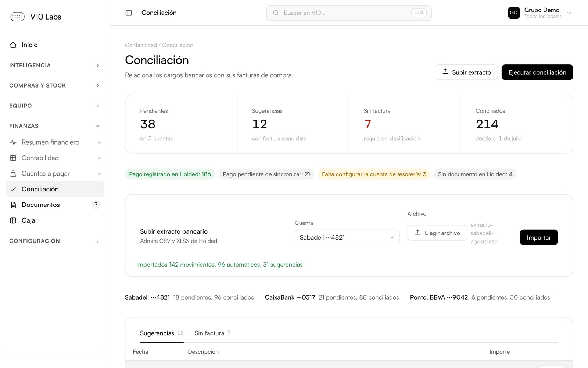
Task: Click the extracto-sabadell-agosto.csv file name
Action: pos(484,233)
